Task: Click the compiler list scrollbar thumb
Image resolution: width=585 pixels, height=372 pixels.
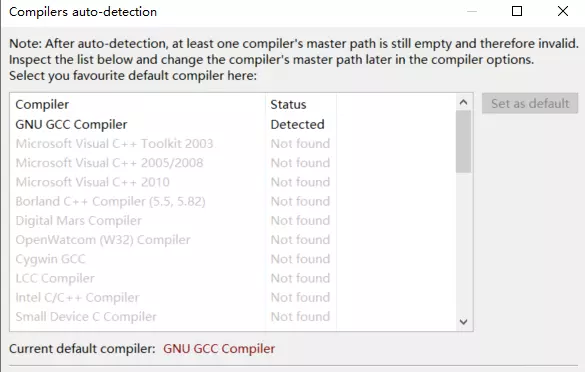Action: (x=463, y=142)
